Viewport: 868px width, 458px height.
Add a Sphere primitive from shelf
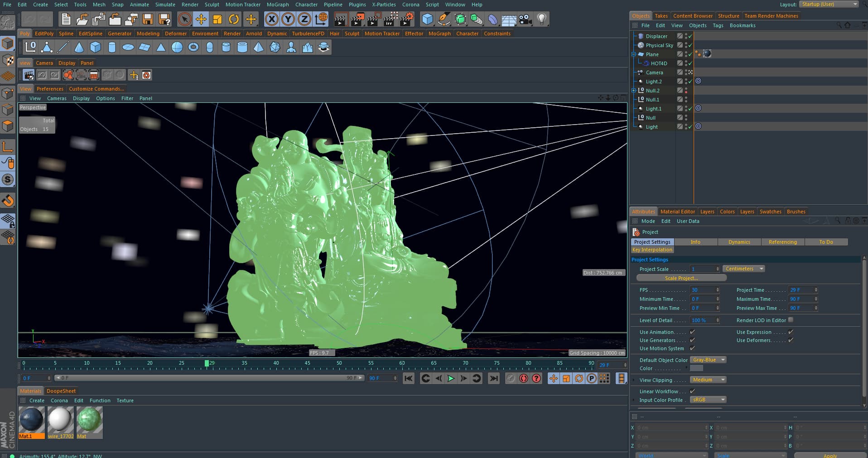click(x=177, y=47)
